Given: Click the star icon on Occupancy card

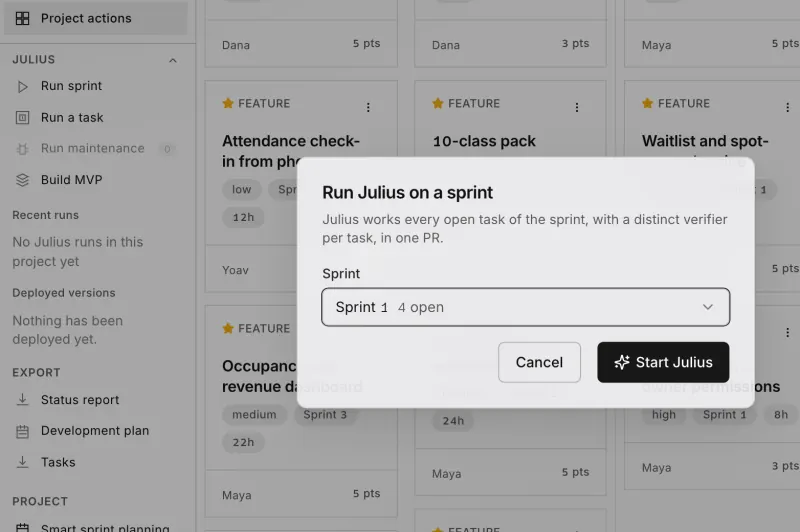Looking at the screenshot, I should click(x=228, y=328).
